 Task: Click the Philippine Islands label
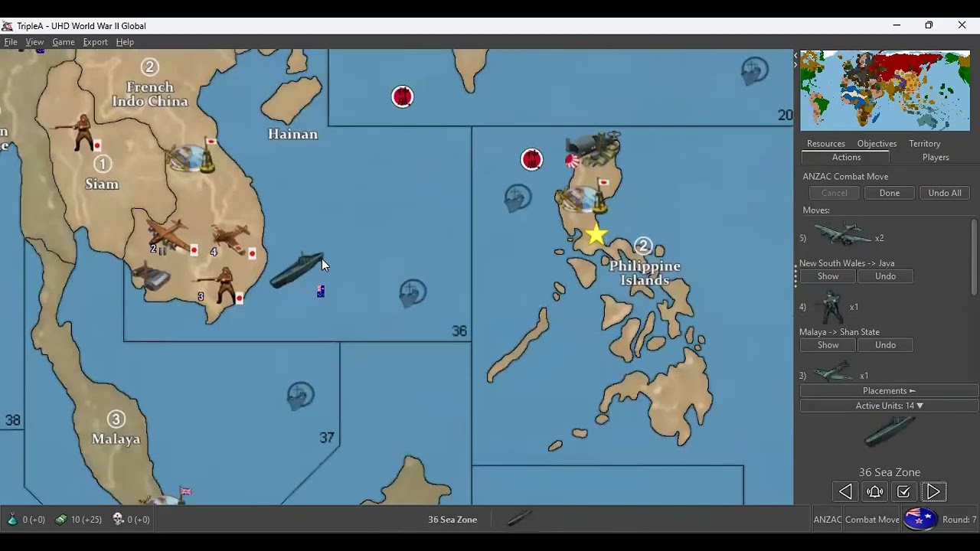(645, 273)
